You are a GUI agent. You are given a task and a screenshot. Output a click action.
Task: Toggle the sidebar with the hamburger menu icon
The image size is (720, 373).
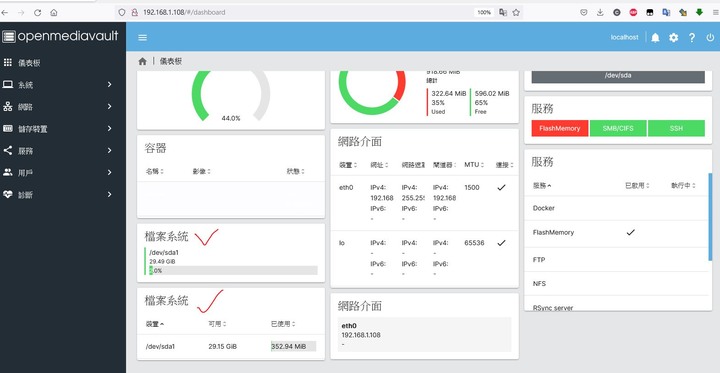click(142, 37)
